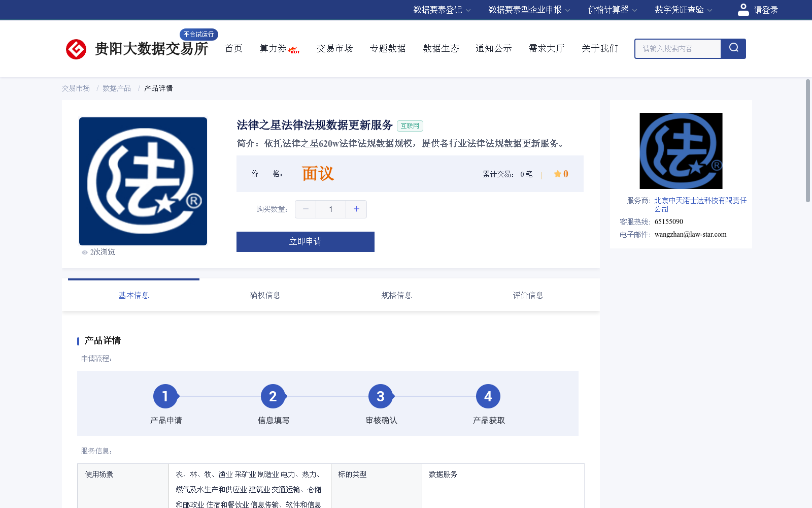Click the purchase quantity input box

tap(331, 209)
